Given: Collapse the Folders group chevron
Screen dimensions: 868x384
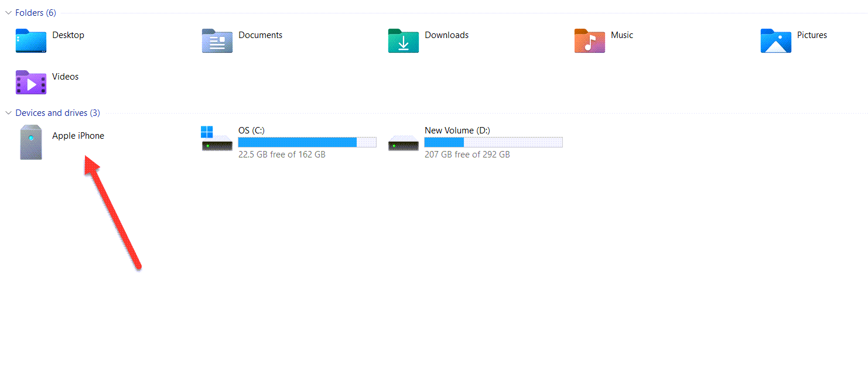Looking at the screenshot, I should coord(8,12).
